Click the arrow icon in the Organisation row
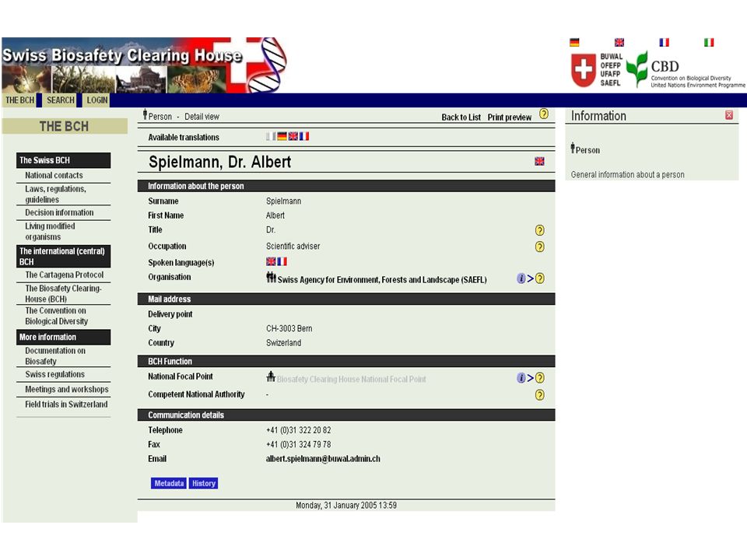Screen dimensions: 747x560 530,278
